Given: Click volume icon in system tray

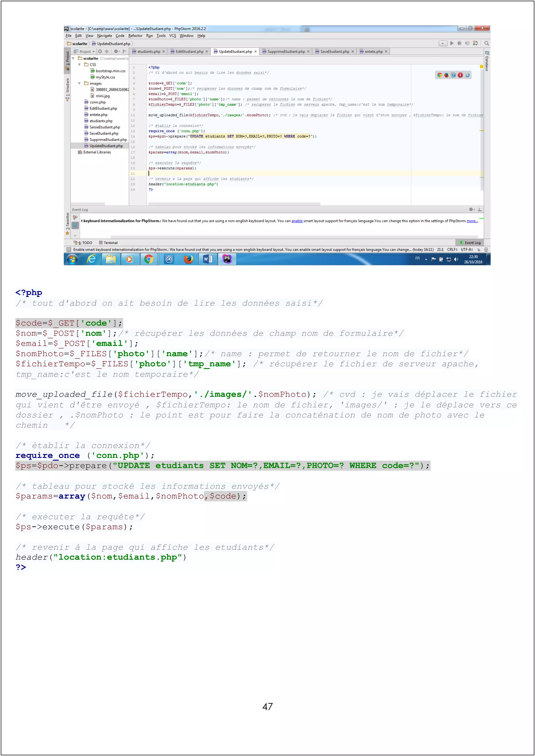Looking at the screenshot, I should pyautogui.click(x=456, y=259).
